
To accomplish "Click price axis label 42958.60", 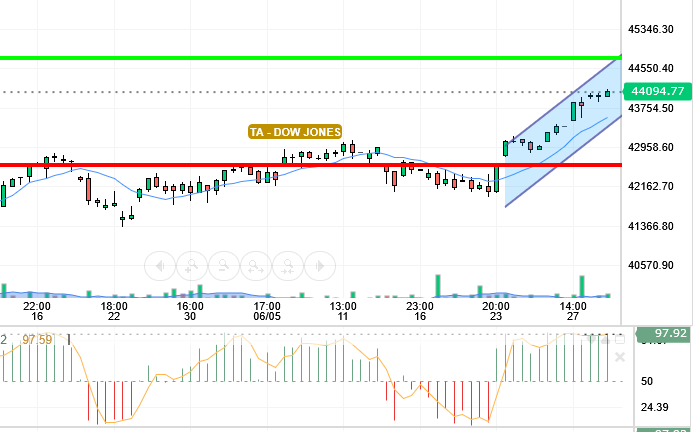I will [651, 147].
